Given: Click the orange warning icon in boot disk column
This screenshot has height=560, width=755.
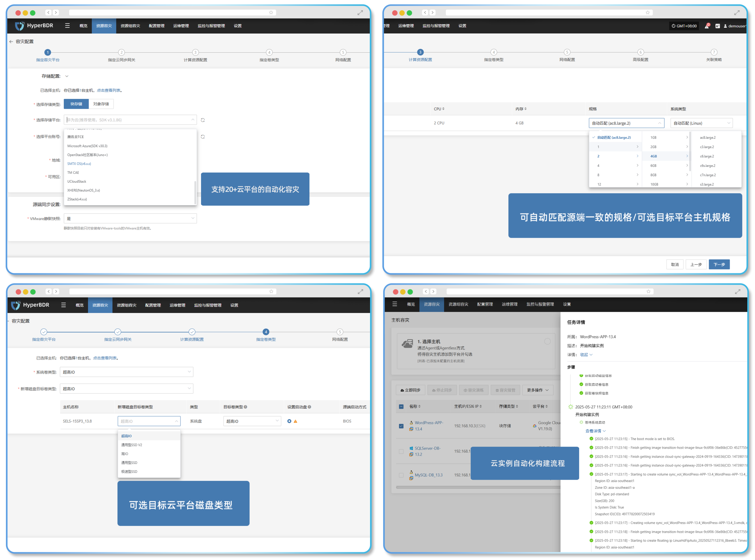Looking at the screenshot, I should 296,421.
